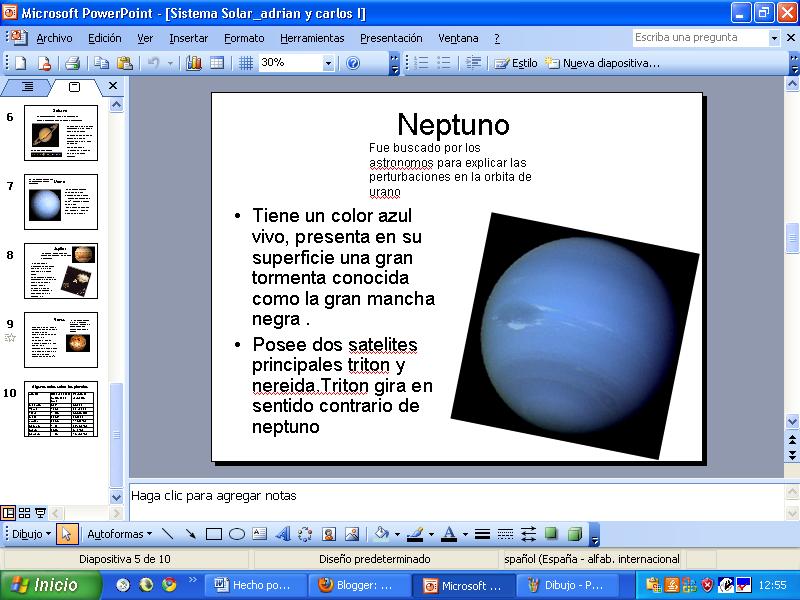800x600 pixels.
Task: Insert a diagram or organization chart
Action: tap(305, 534)
